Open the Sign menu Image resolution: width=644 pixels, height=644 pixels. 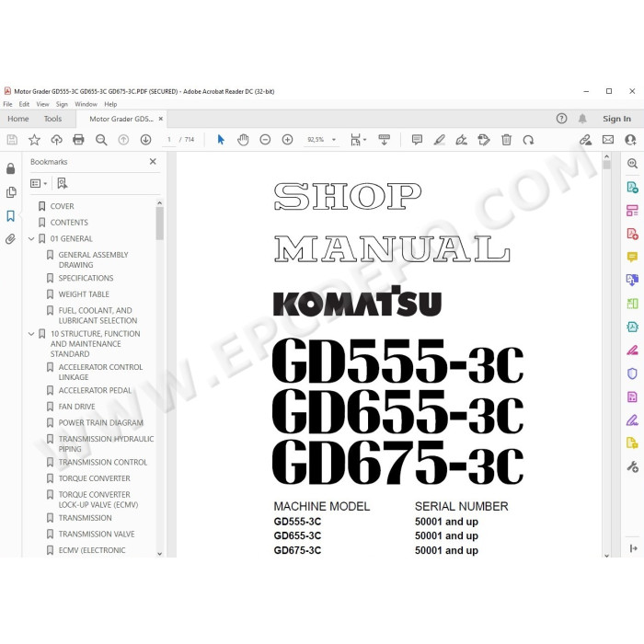coord(62,104)
